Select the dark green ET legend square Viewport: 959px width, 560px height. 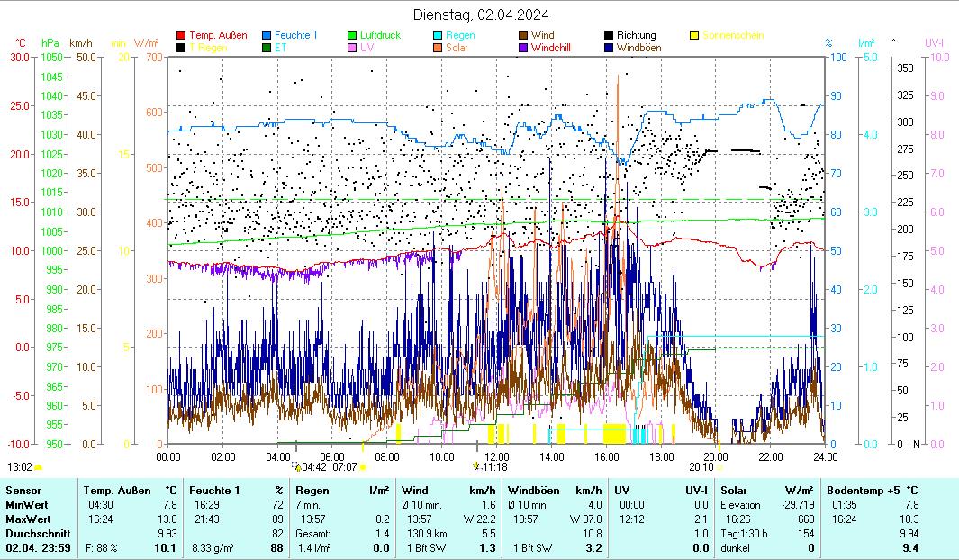pos(267,47)
